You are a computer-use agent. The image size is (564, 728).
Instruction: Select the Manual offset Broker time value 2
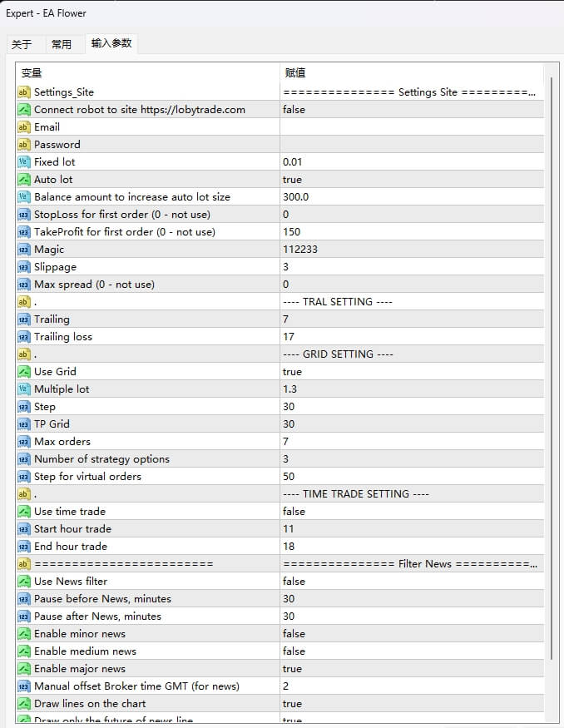[285, 686]
